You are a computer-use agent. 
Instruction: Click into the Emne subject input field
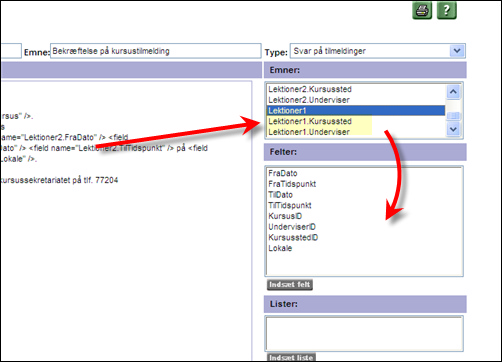156,51
